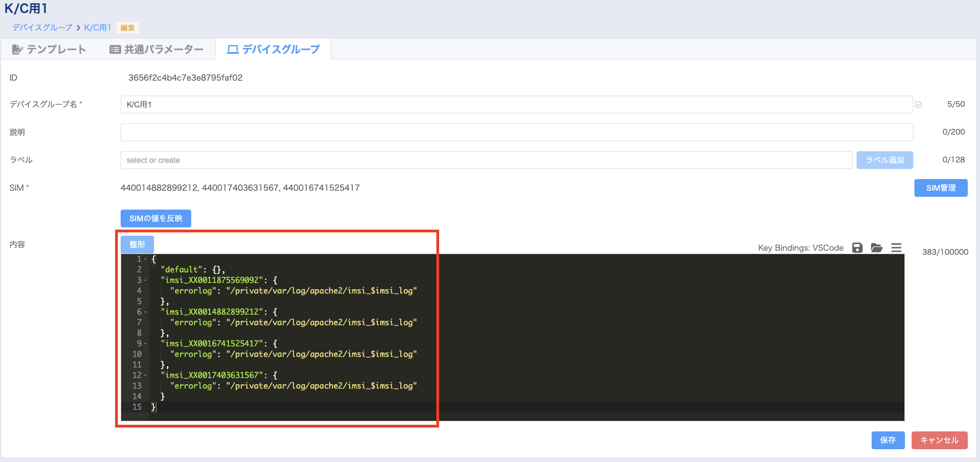Viewport: 980px width, 462px height.
Task: Click the デバイスグループ breadcrumb link
Action: pos(42,28)
